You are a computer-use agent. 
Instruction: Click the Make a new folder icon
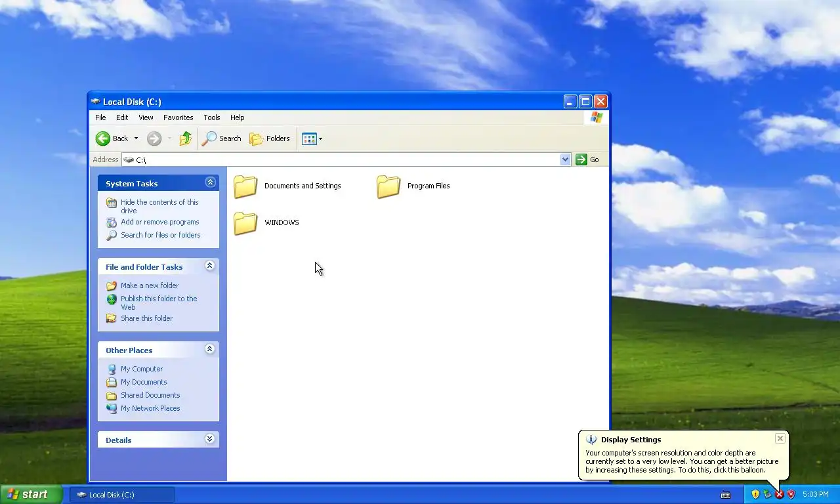tap(112, 286)
